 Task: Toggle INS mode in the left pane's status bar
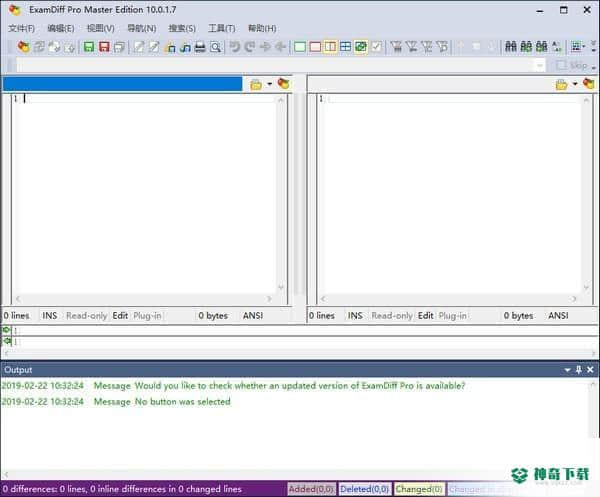click(49, 316)
